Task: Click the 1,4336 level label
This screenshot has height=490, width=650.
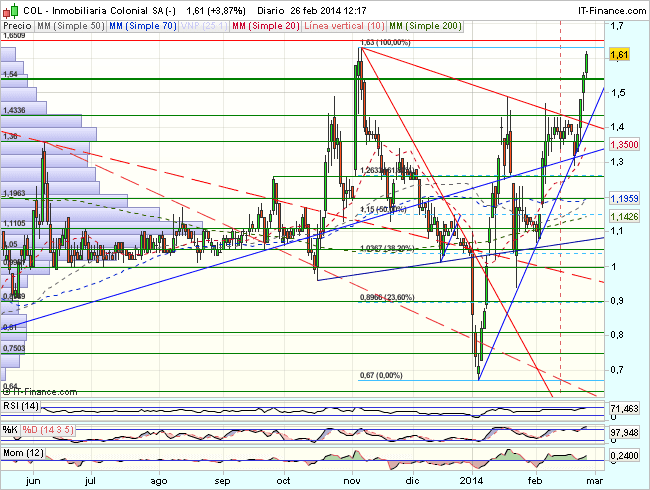Action: click(x=14, y=110)
